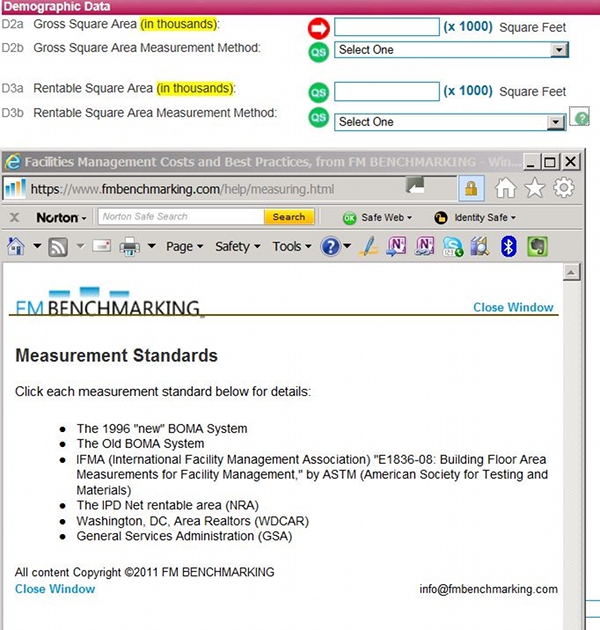Click the Norton Safe Search field
600x630 pixels.
click(x=181, y=217)
